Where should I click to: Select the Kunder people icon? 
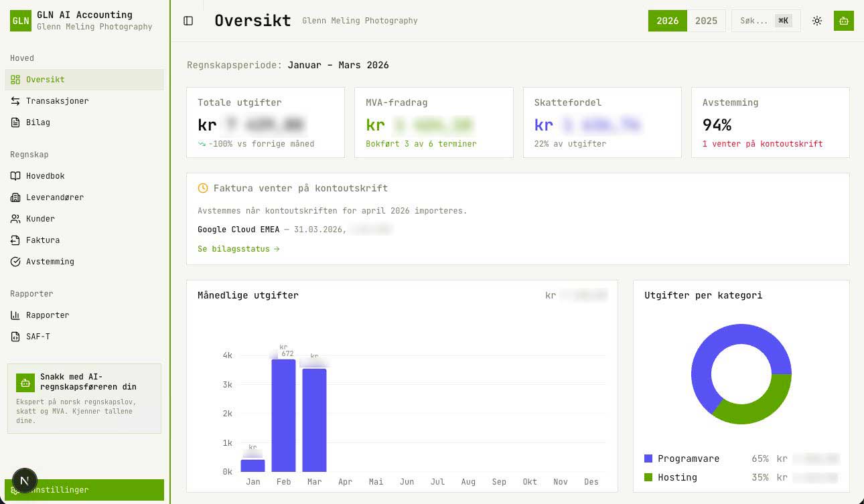15,218
